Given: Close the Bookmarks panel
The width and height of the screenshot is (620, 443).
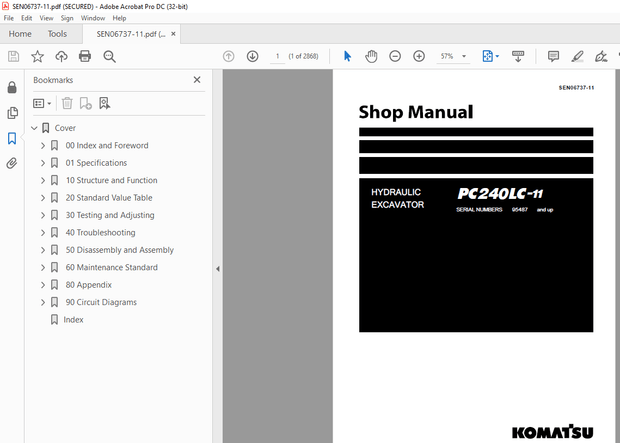Looking at the screenshot, I should 197,80.
